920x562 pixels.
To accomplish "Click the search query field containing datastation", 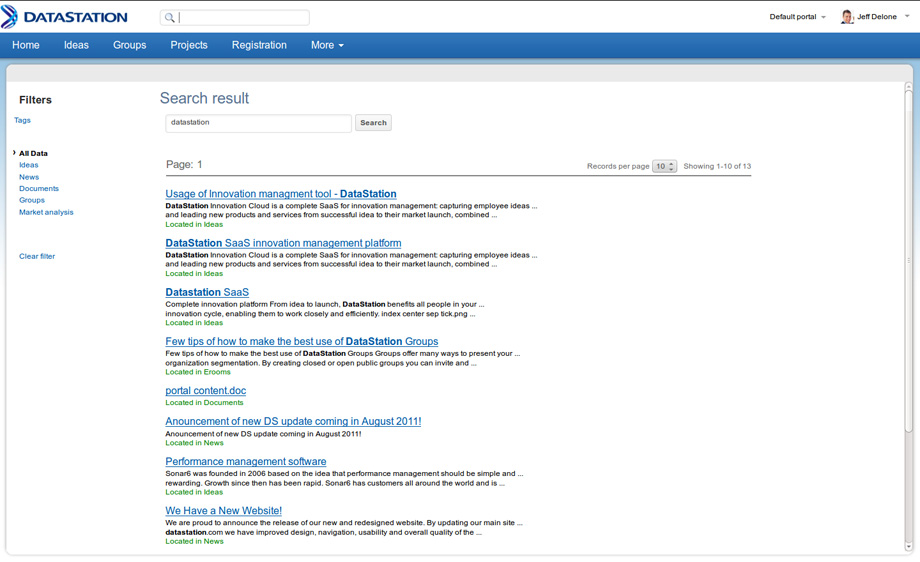I will pos(258,123).
